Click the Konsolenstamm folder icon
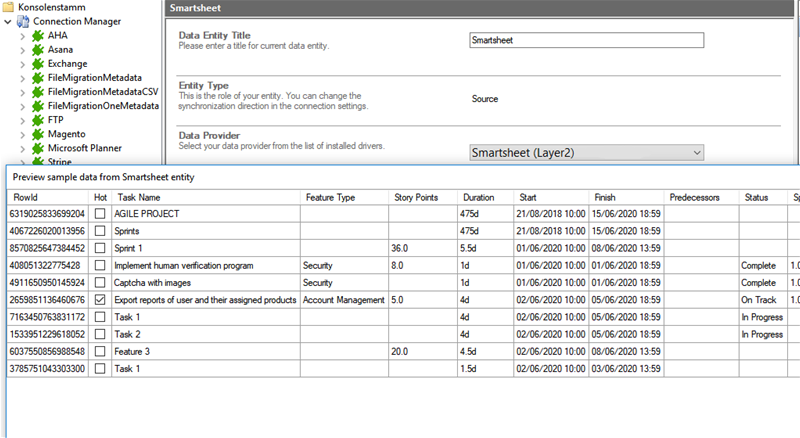Viewport: 800px width, 438px height. point(9,6)
